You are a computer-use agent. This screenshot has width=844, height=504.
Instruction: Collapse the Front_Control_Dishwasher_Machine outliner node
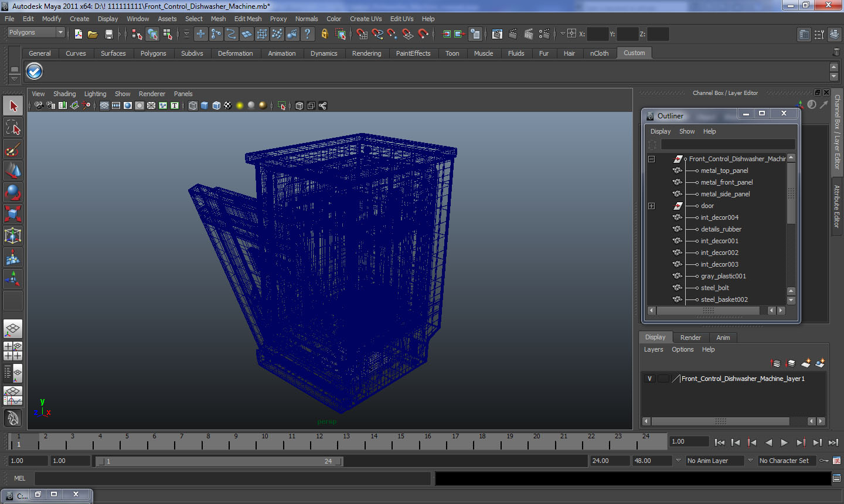pyautogui.click(x=651, y=159)
